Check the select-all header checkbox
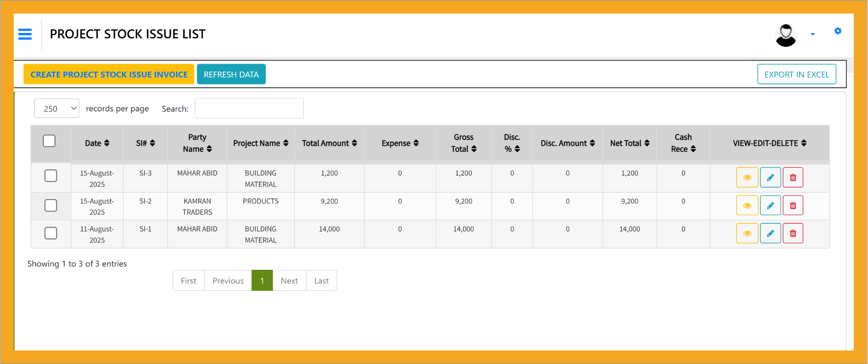The width and height of the screenshot is (868, 364). tap(49, 141)
